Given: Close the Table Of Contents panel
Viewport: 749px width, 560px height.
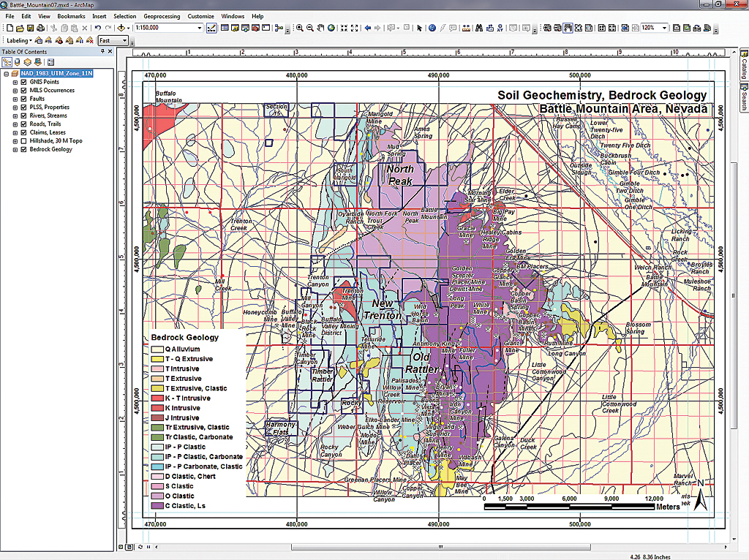Looking at the screenshot, I should coord(110,51).
